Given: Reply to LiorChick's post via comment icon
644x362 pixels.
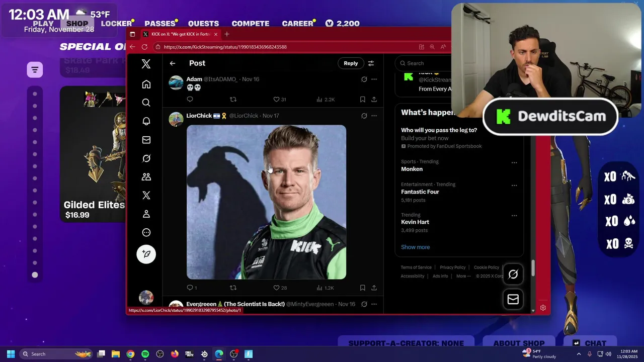Looking at the screenshot, I should 190,288.
